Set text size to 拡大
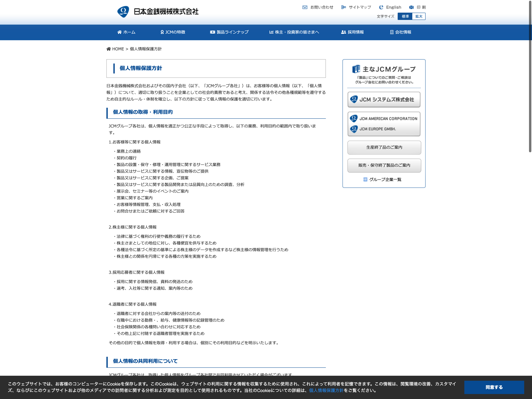The height and width of the screenshot is (399, 532). point(419,16)
